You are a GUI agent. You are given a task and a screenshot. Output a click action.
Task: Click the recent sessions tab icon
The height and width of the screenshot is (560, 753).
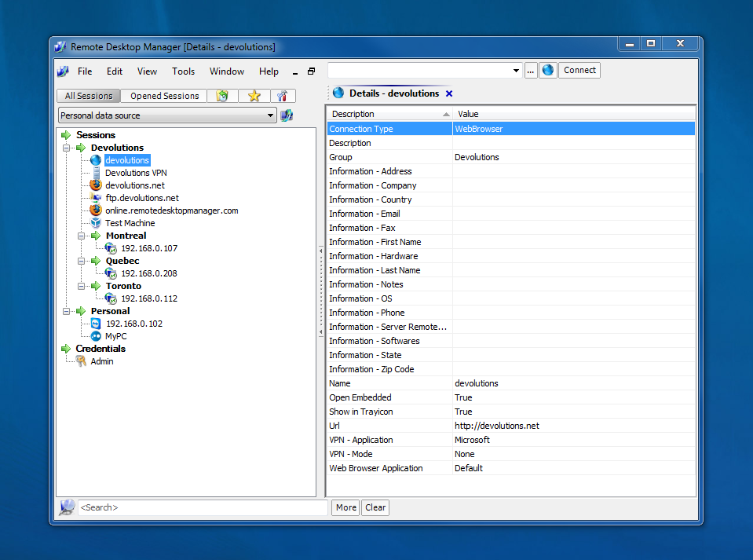[223, 96]
